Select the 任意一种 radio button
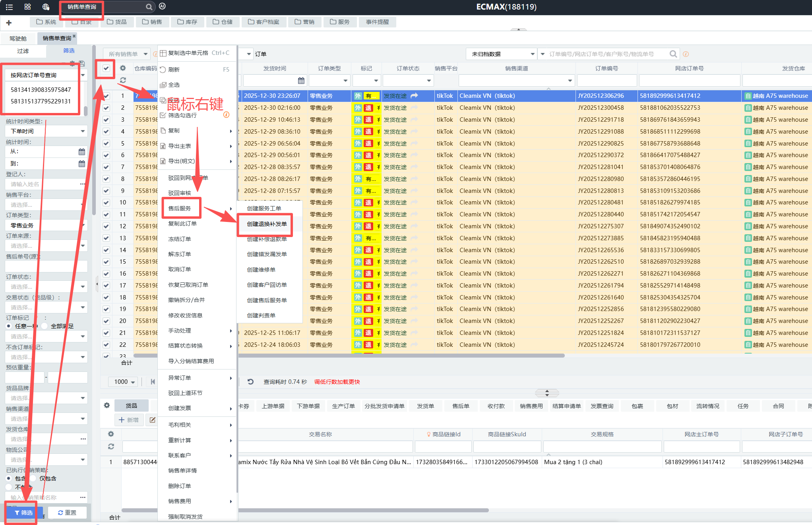 tap(9, 326)
